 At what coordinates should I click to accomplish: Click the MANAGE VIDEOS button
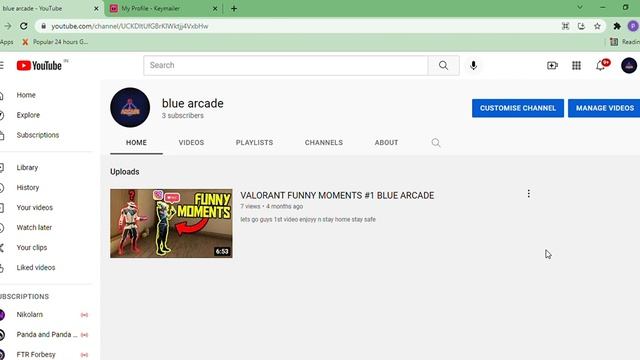604,108
